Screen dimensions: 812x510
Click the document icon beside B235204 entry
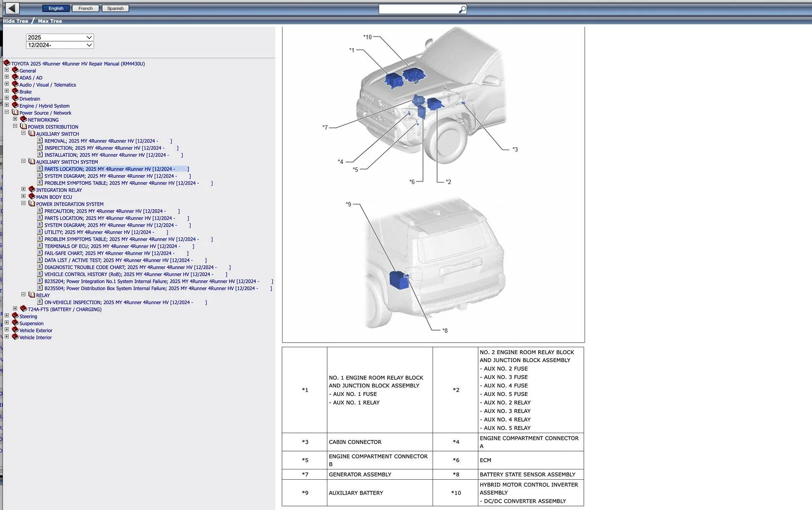(x=40, y=281)
